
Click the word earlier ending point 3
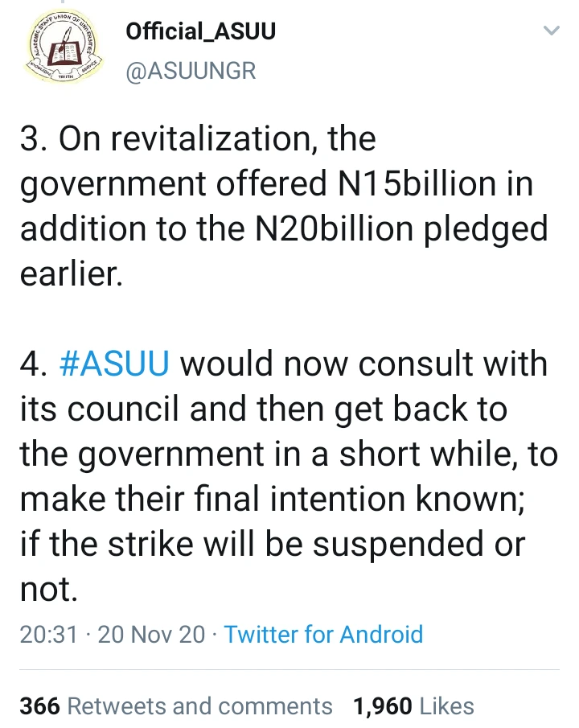click(72, 274)
